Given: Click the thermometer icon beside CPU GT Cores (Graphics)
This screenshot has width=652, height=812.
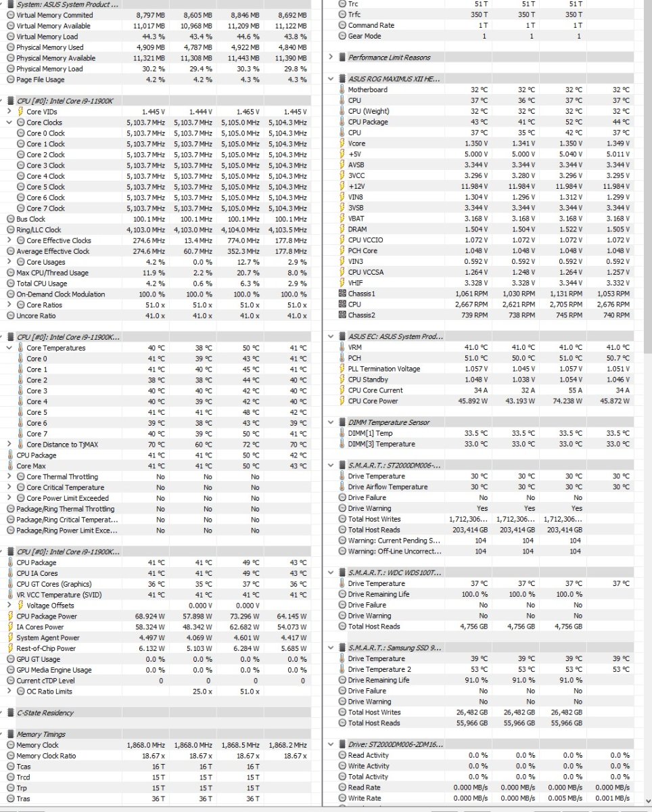Looking at the screenshot, I should [x=10, y=584].
